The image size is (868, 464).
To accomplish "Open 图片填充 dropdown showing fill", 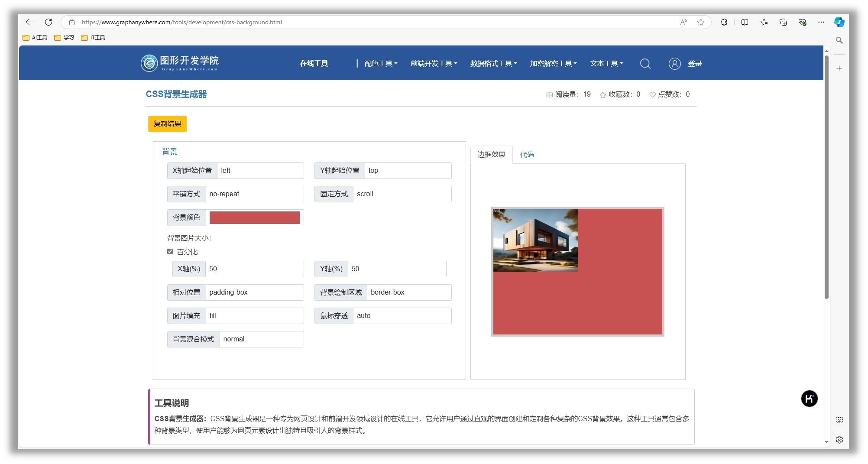I will point(255,316).
